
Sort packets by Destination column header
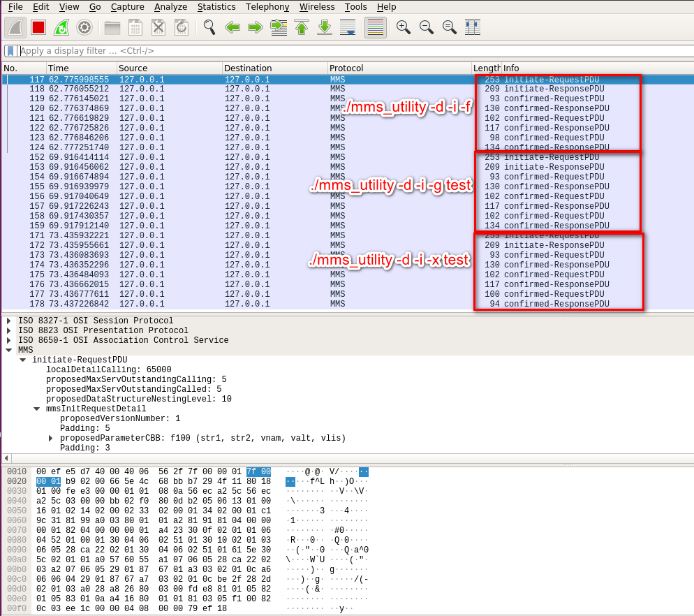[275, 68]
